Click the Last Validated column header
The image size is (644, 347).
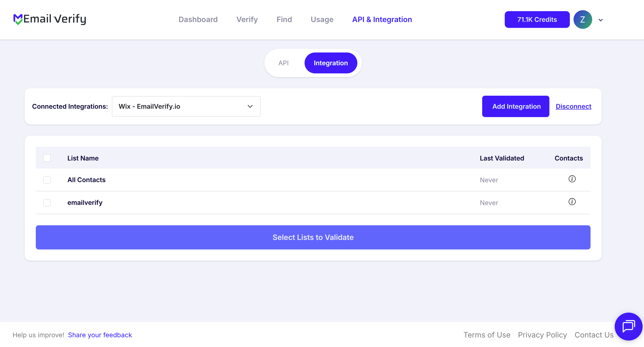[x=502, y=158]
